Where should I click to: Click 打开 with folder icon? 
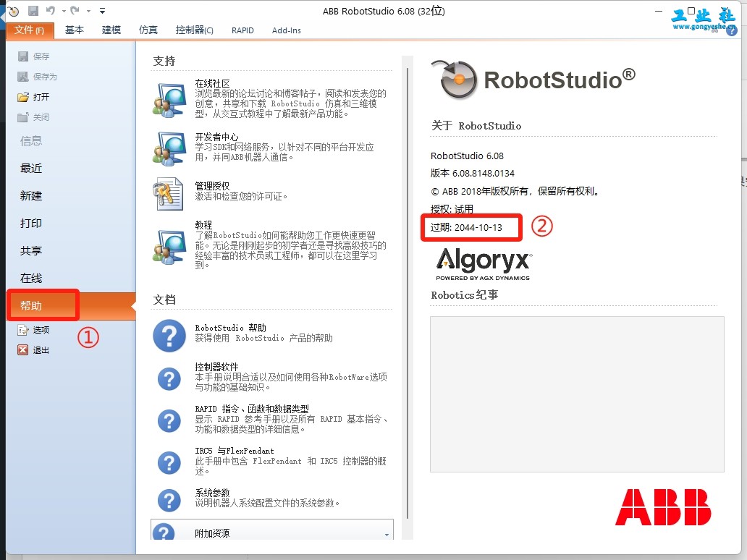click(x=33, y=97)
